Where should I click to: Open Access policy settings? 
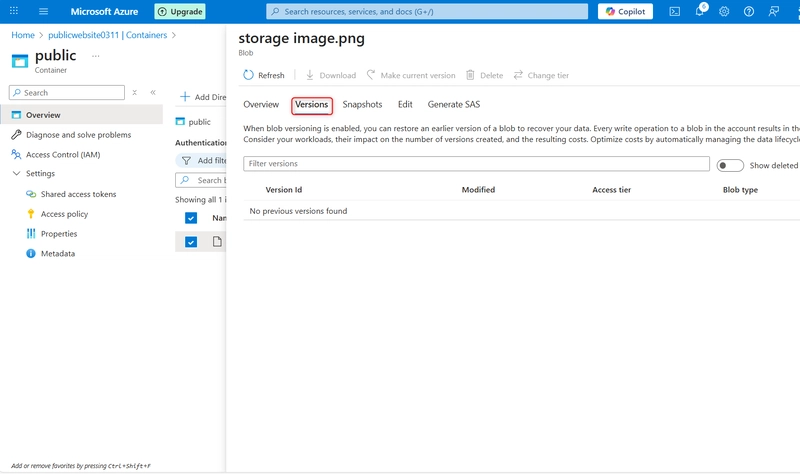click(64, 214)
